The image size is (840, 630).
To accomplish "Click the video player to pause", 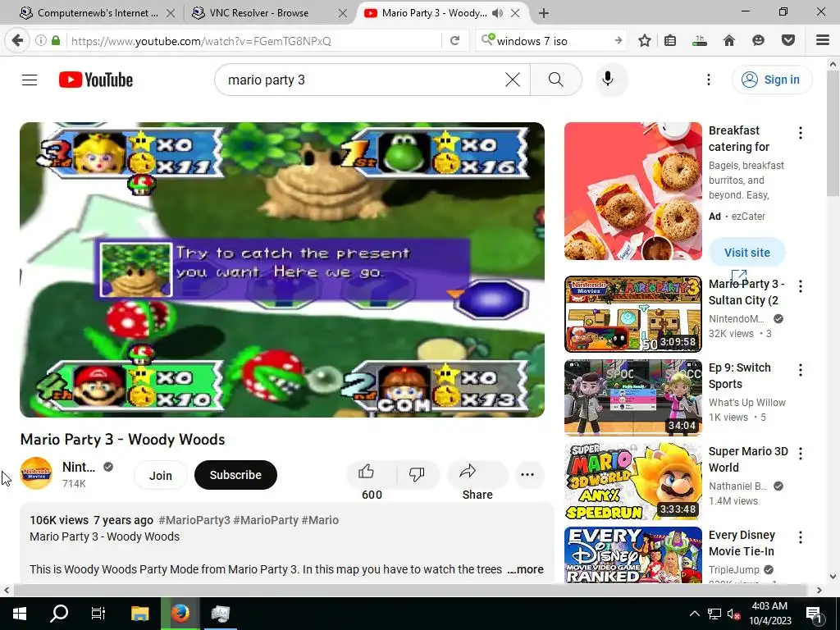I will click(x=282, y=269).
